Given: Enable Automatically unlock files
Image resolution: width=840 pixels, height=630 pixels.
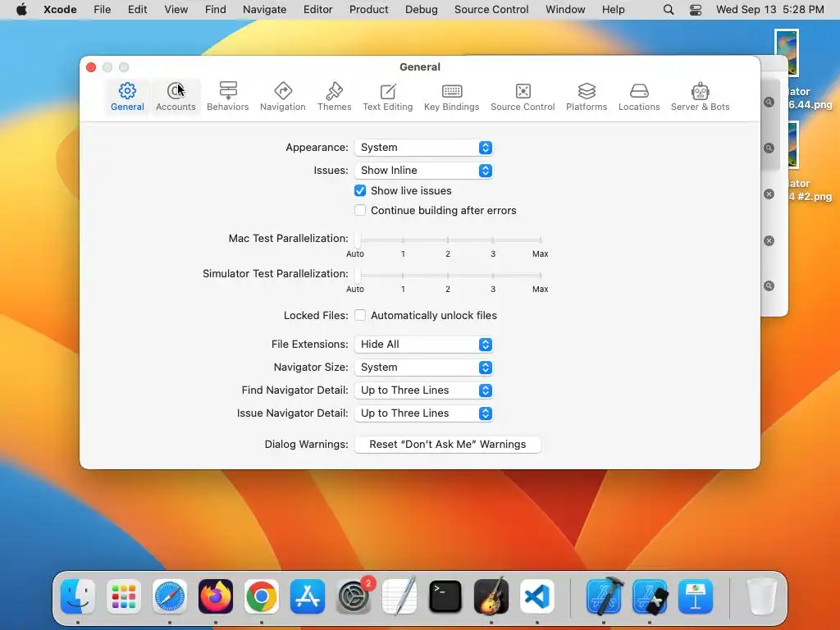Looking at the screenshot, I should coord(360,316).
